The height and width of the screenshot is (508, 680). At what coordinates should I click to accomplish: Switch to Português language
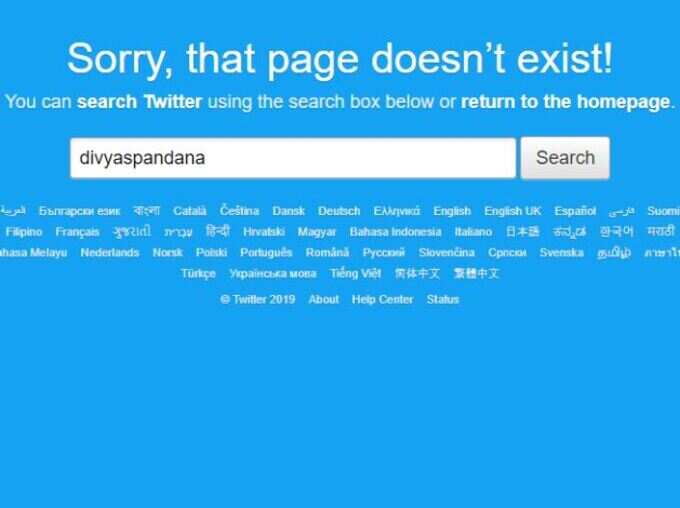pos(266,252)
